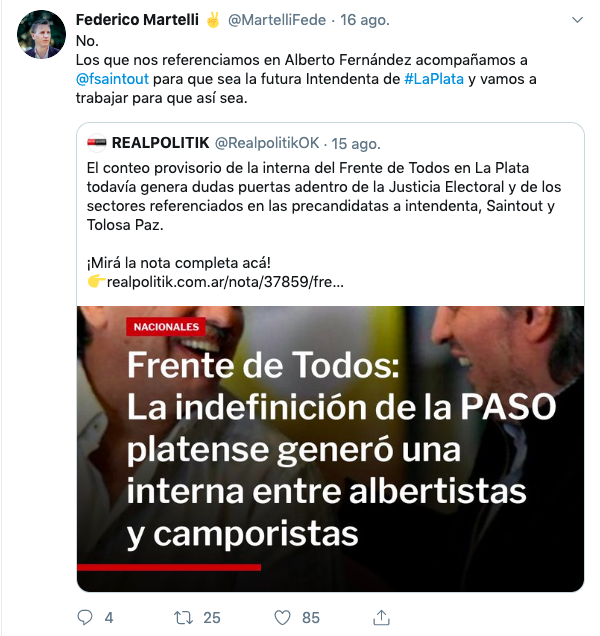Click the 16 ago. tweet timestamp
Screen dimensions: 600x636
point(365,19)
